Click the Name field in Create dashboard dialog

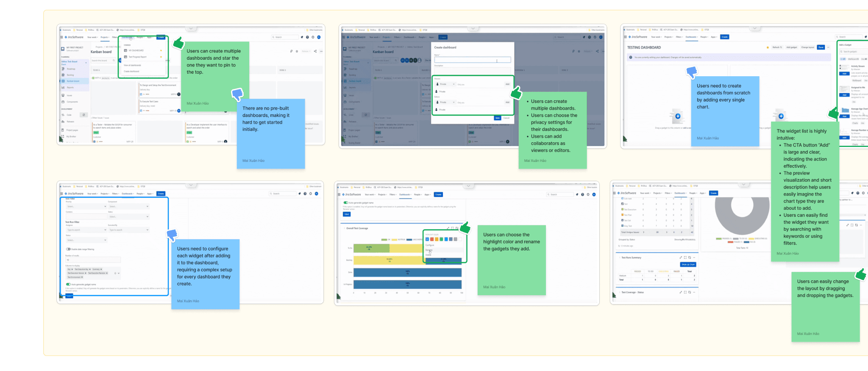pyautogui.click(x=473, y=60)
